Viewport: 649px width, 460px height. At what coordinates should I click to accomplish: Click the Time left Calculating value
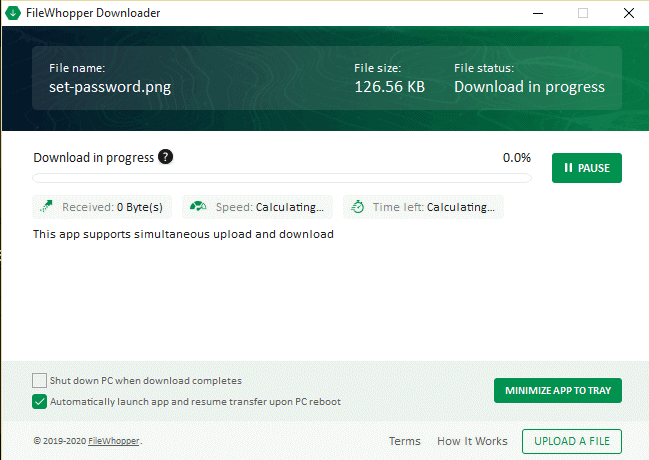461,207
